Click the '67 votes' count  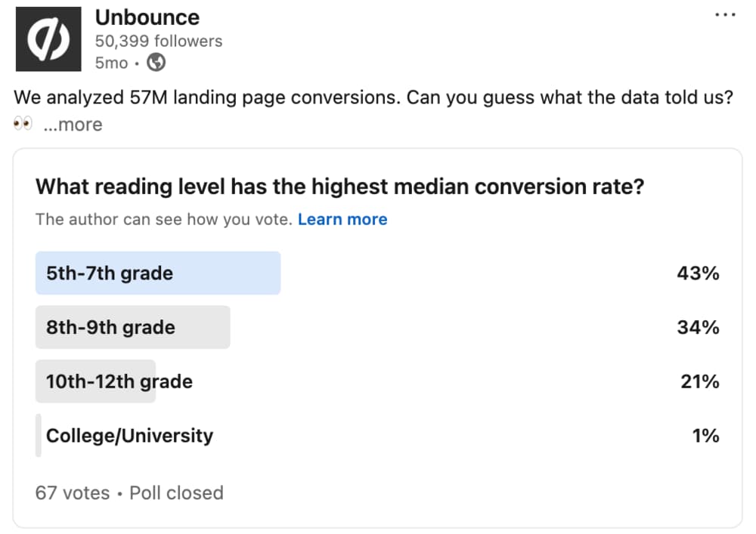tap(73, 493)
